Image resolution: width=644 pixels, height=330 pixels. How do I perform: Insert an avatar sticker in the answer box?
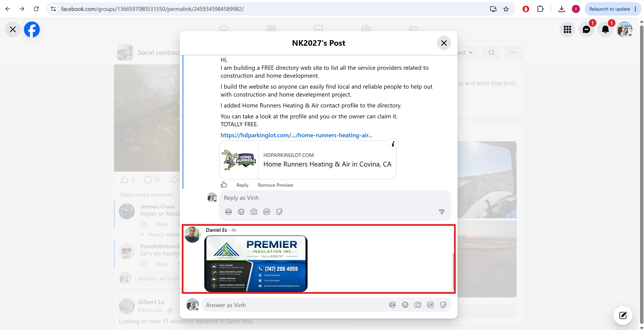(392, 305)
